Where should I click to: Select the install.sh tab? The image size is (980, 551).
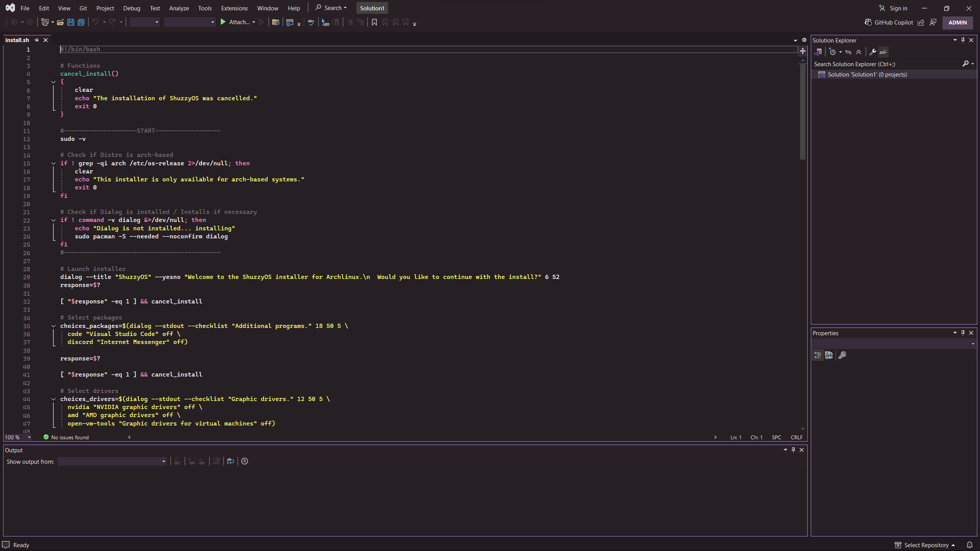coord(17,40)
